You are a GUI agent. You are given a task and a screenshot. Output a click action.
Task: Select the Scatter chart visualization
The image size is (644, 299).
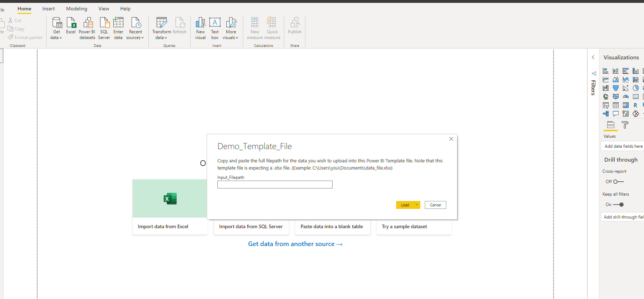[x=626, y=88]
